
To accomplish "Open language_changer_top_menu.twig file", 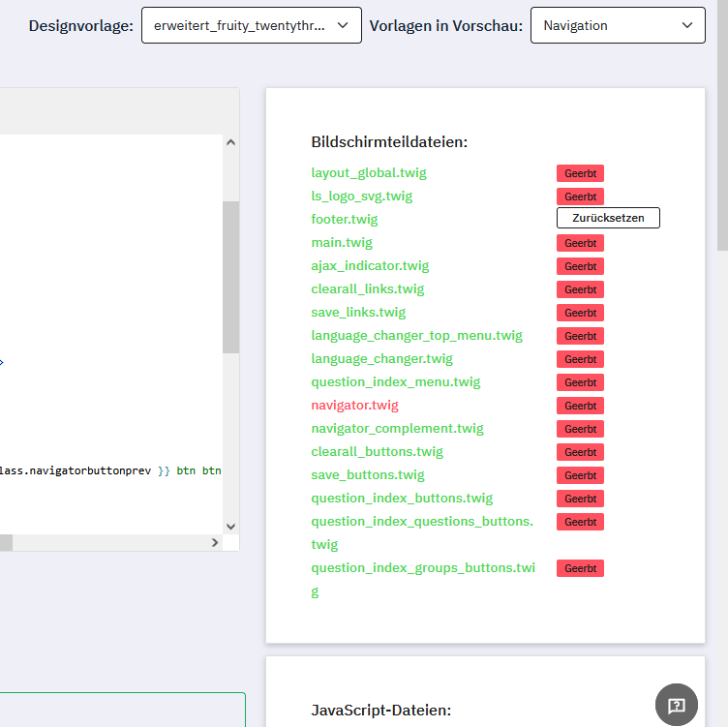I will (416, 336).
